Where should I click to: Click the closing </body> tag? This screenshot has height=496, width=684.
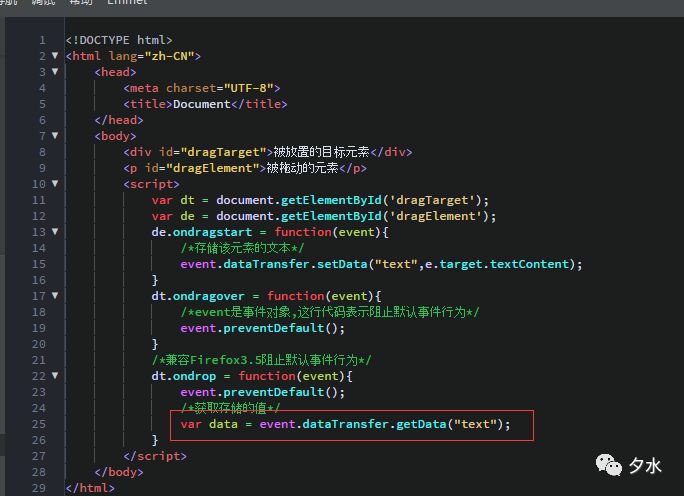[x=119, y=472]
